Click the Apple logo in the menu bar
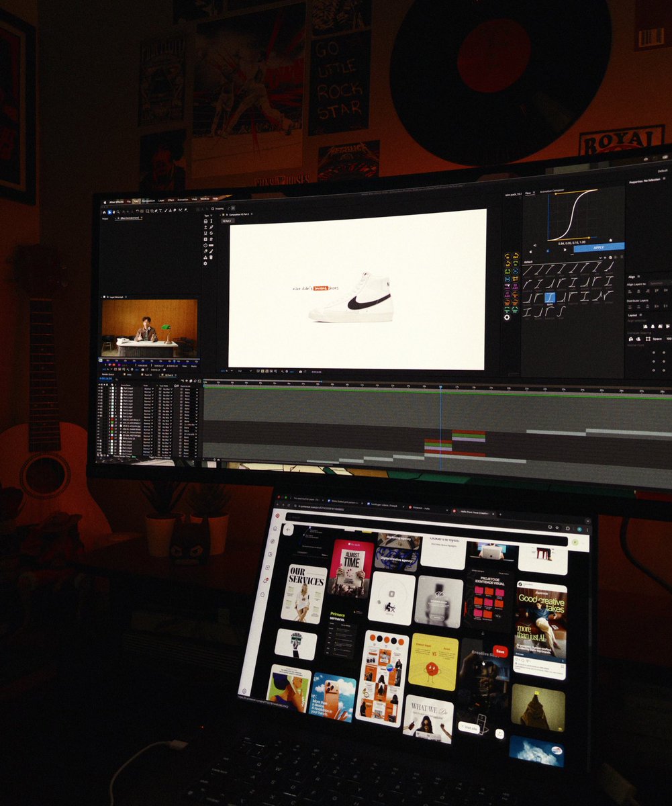The height and width of the screenshot is (806, 672). tap(105, 202)
